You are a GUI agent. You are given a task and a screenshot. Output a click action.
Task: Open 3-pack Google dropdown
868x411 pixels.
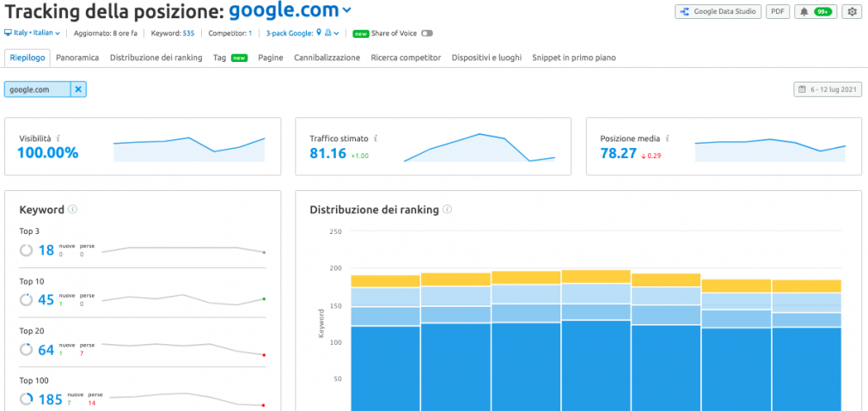coord(303,34)
